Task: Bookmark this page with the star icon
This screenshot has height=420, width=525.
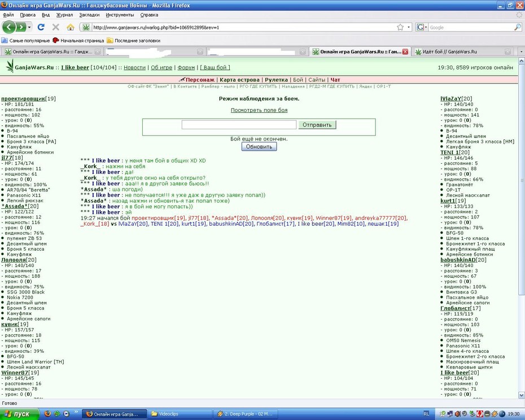Action: click(x=400, y=28)
